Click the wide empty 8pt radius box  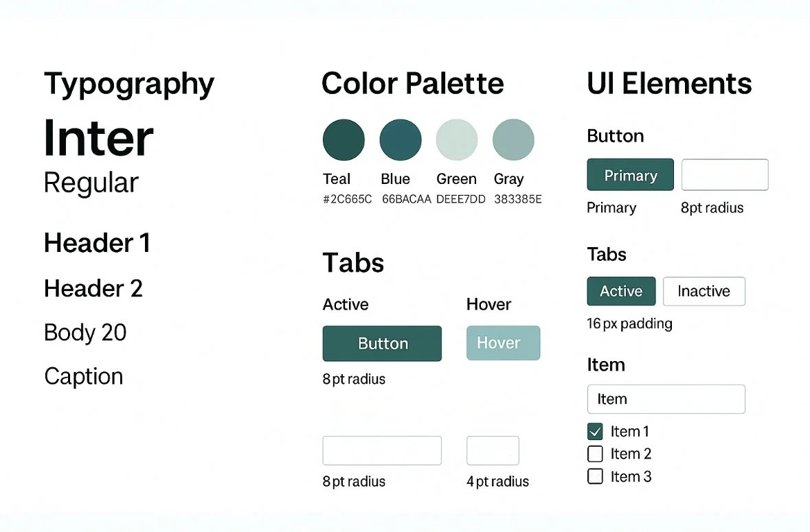tap(382, 451)
